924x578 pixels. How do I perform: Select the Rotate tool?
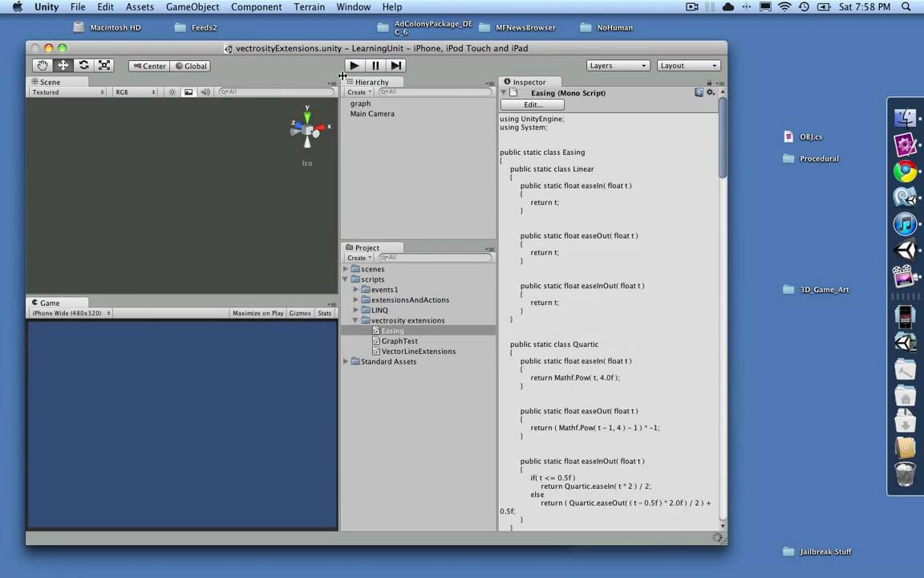(83, 66)
